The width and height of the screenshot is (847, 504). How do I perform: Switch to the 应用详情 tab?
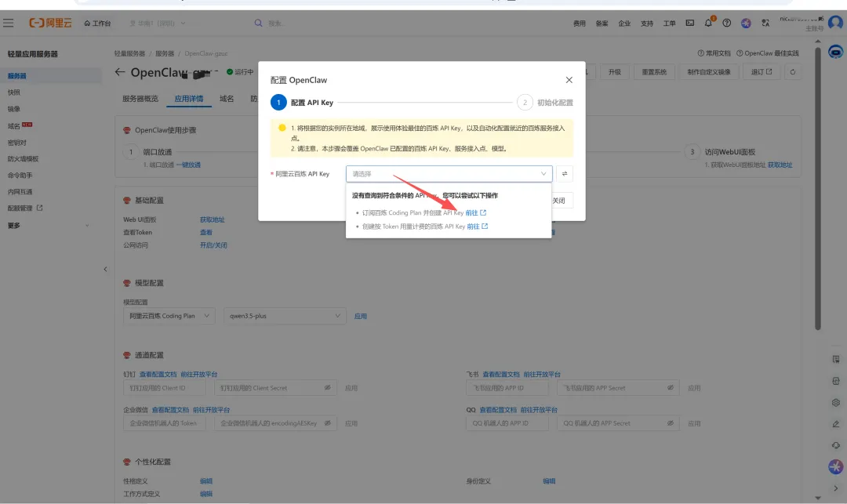click(x=189, y=99)
